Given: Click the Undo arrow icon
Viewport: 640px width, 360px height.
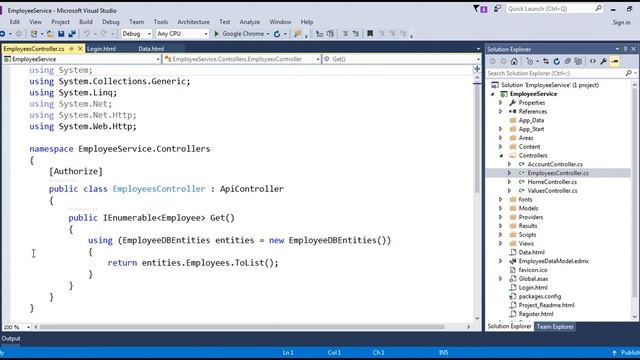Looking at the screenshot, I should 87,34.
